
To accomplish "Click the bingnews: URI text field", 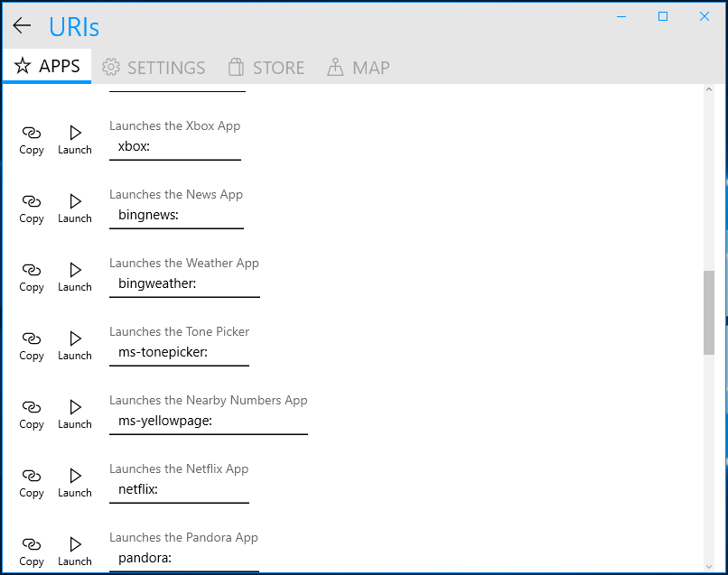I will tap(176, 216).
